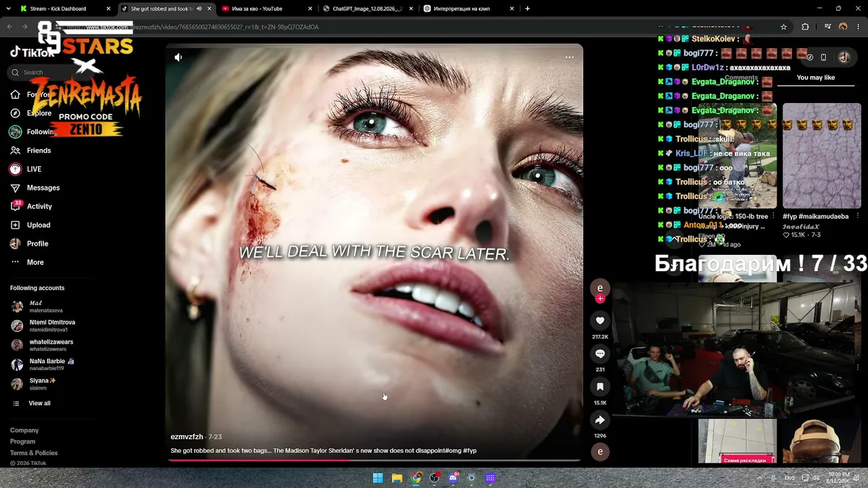Open the Terms & Policies footer link
The image size is (868, 488).
[34, 453]
